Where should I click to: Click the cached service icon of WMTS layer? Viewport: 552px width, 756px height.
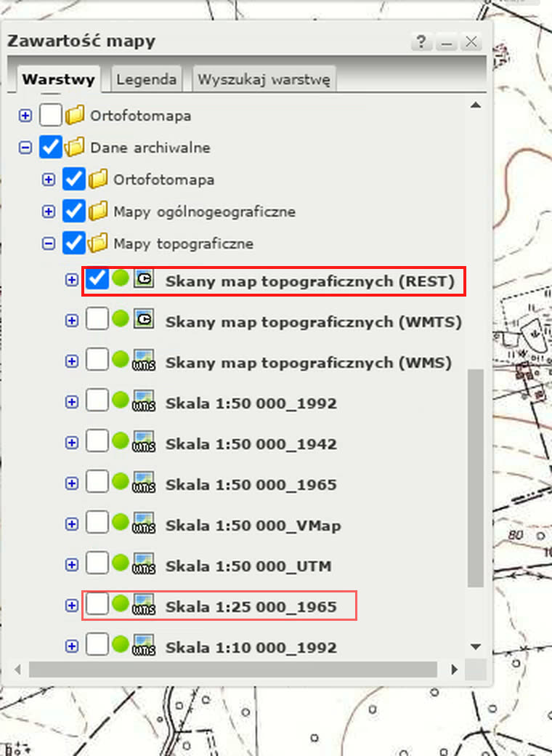pyautogui.click(x=144, y=319)
